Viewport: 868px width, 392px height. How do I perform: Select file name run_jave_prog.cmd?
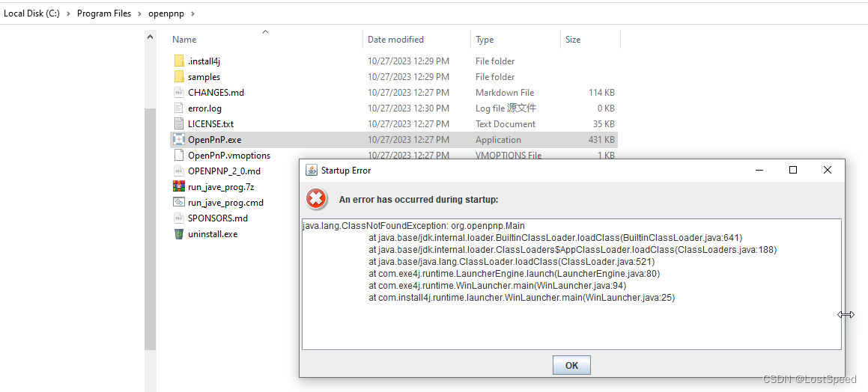[226, 202]
